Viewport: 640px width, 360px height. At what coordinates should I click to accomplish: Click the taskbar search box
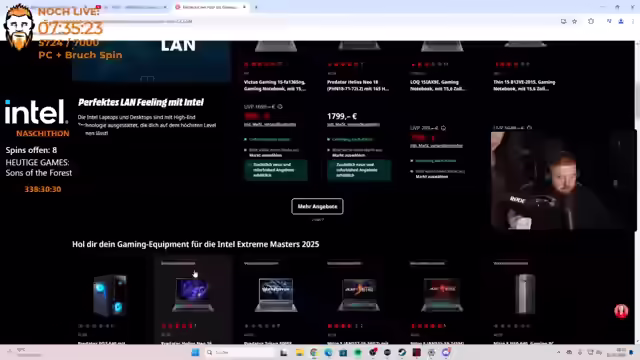(x=241, y=352)
